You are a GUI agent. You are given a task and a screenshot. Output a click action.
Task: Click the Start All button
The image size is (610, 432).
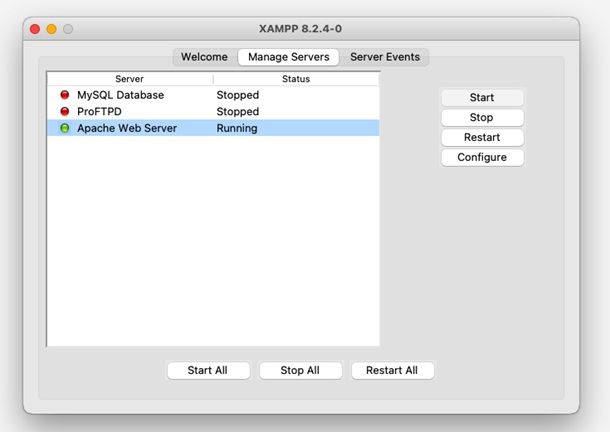point(207,370)
